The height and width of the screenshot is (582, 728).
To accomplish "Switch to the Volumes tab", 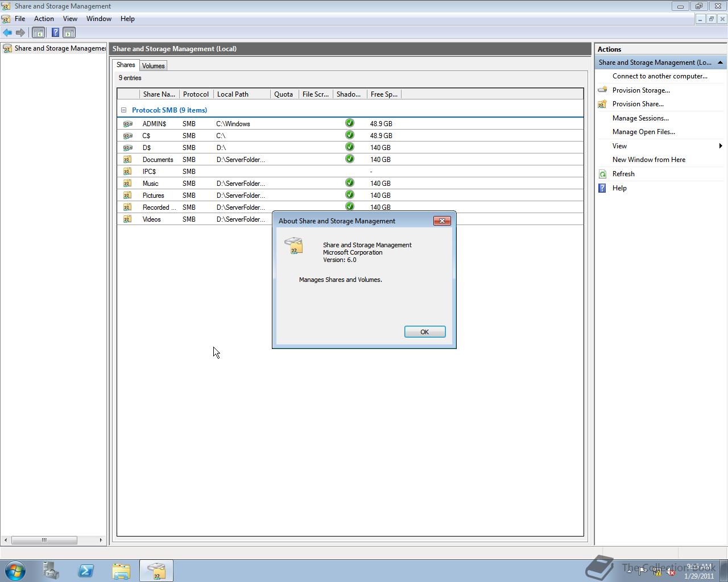I will tap(153, 66).
